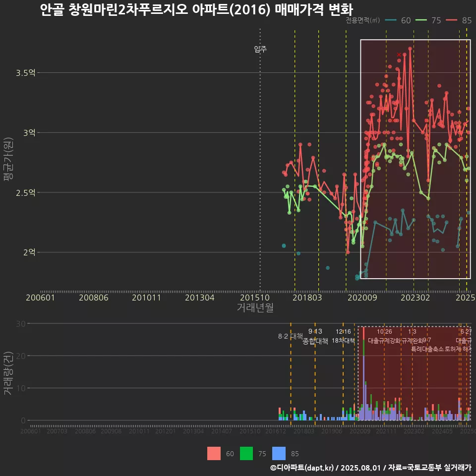Click the green 75 line swatch in top legend
476x476 pixels.
point(421,20)
